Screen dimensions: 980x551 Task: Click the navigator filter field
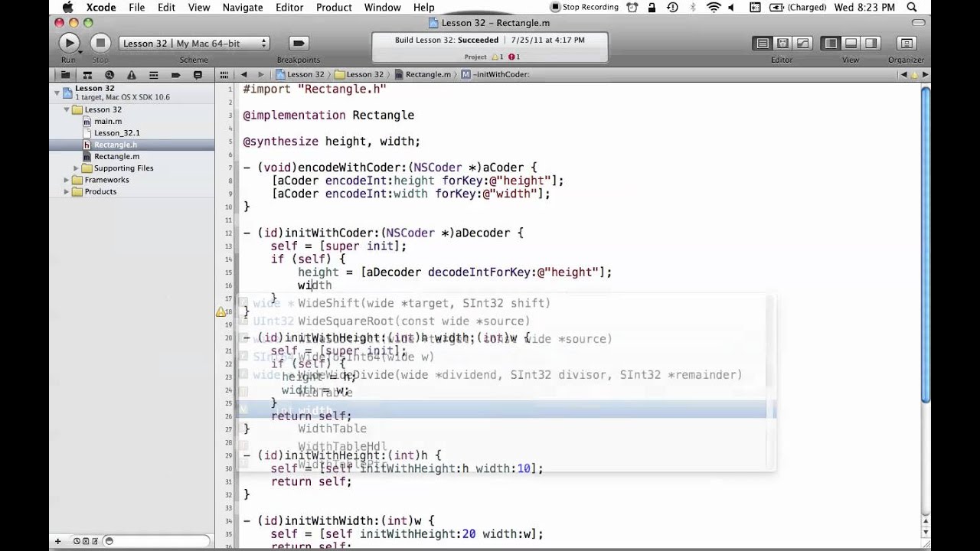coord(157,541)
